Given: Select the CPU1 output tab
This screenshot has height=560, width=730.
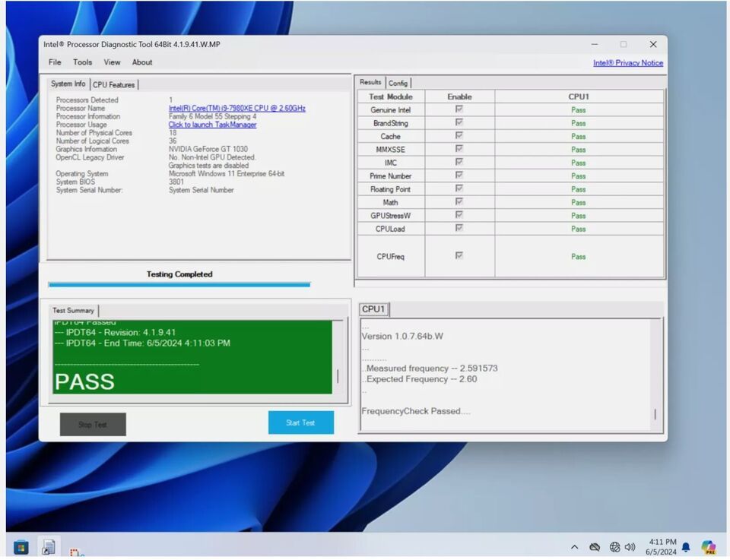Looking at the screenshot, I should tap(373, 309).
